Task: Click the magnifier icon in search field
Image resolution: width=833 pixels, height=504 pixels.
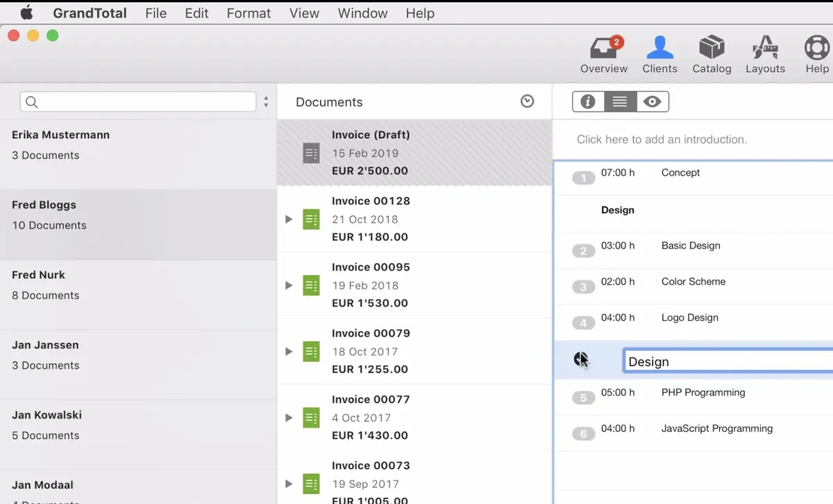Action: 31,102
